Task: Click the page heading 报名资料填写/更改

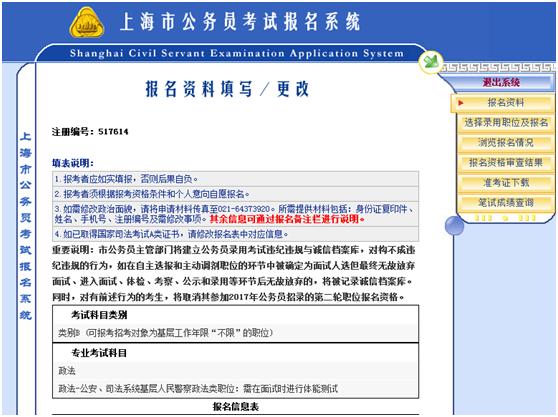Action: 227,89
